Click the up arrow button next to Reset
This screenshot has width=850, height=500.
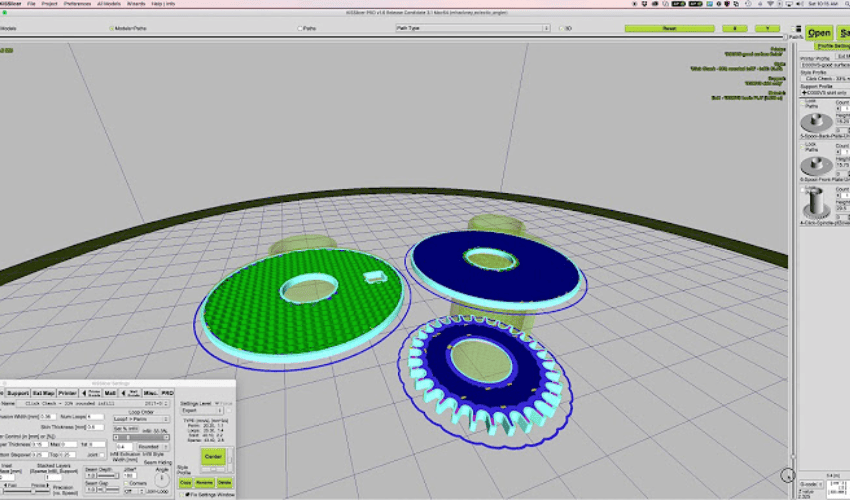[x=735, y=28]
